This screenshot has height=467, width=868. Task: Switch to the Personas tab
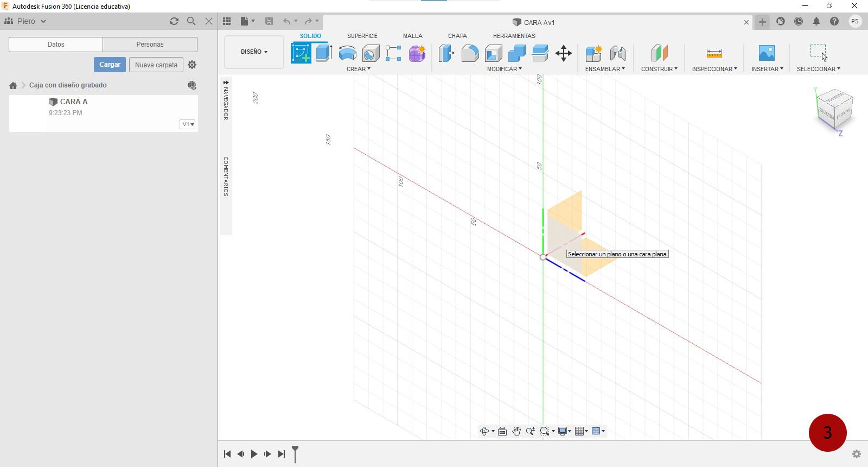coord(150,45)
